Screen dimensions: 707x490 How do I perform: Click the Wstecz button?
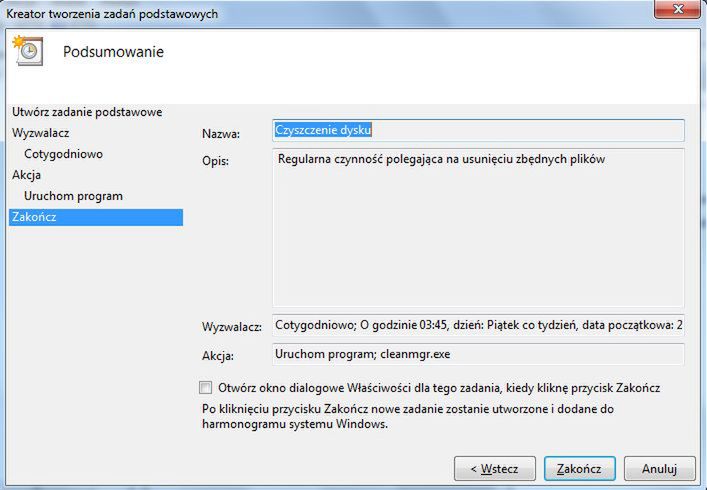coord(495,469)
